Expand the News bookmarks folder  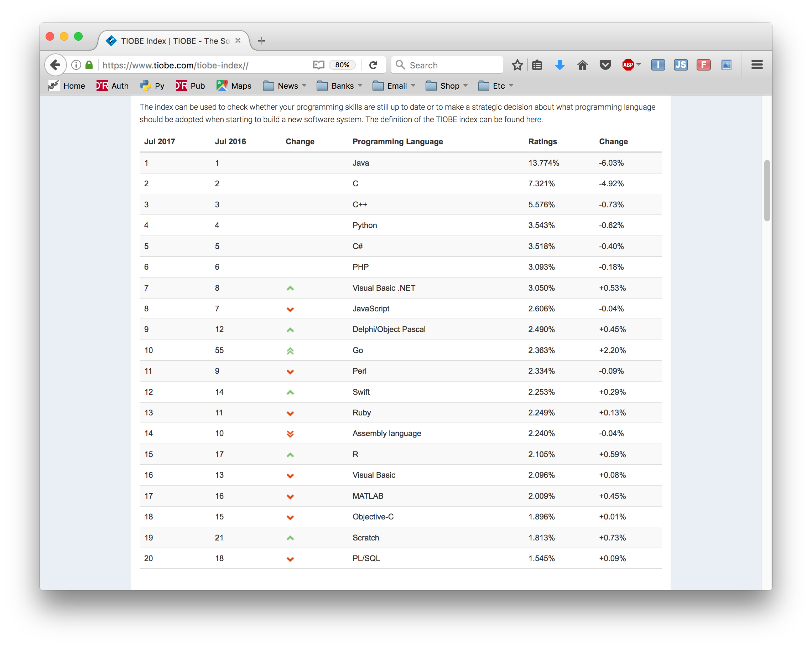(284, 86)
